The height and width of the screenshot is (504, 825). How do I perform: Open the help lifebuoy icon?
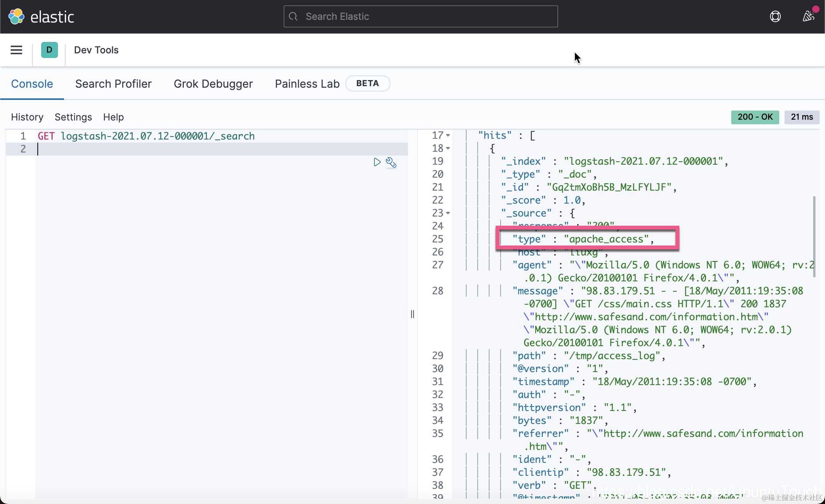pos(775,16)
